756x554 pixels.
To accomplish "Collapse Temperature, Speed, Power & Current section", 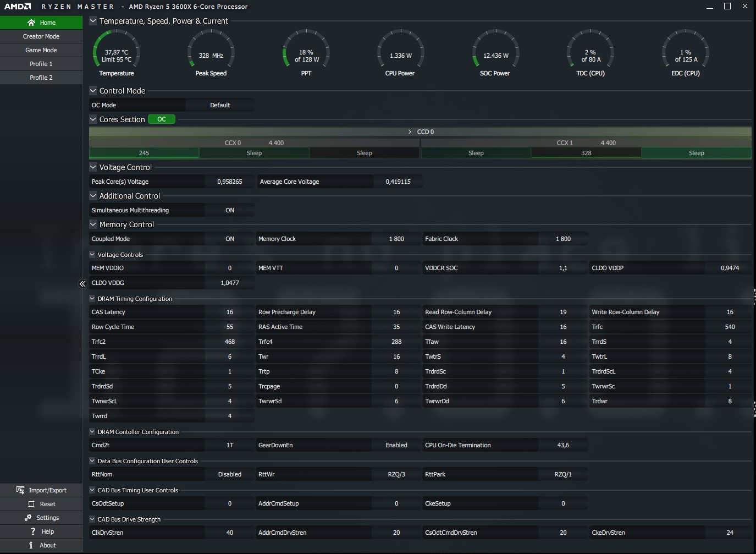I will [x=93, y=21].
